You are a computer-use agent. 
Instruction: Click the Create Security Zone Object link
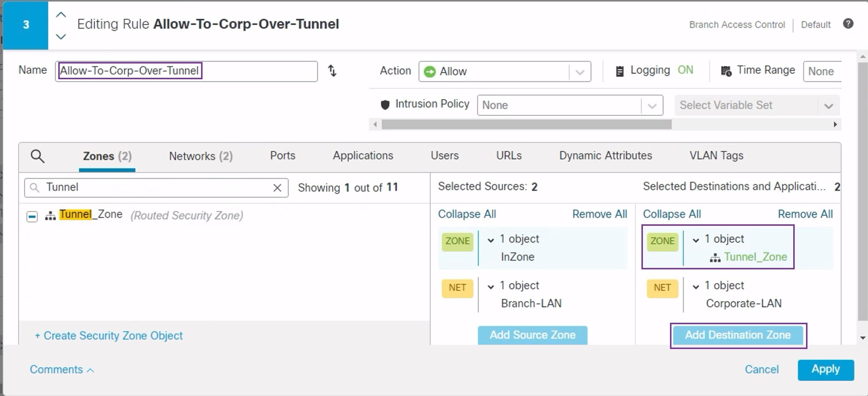[x=109, y=336]
